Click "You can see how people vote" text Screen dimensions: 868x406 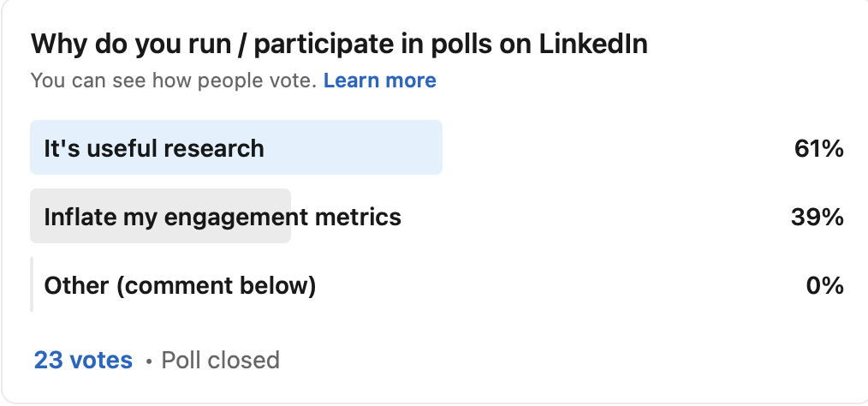point(174,81)
